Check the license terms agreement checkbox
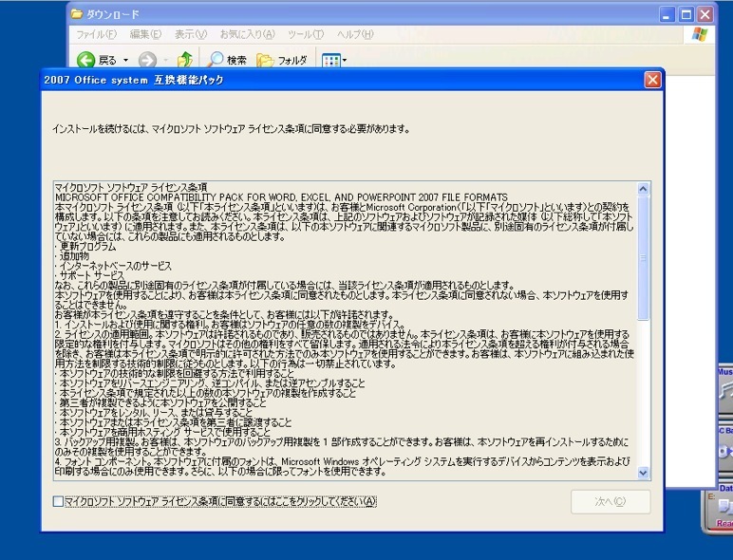 tap(59, 501)
